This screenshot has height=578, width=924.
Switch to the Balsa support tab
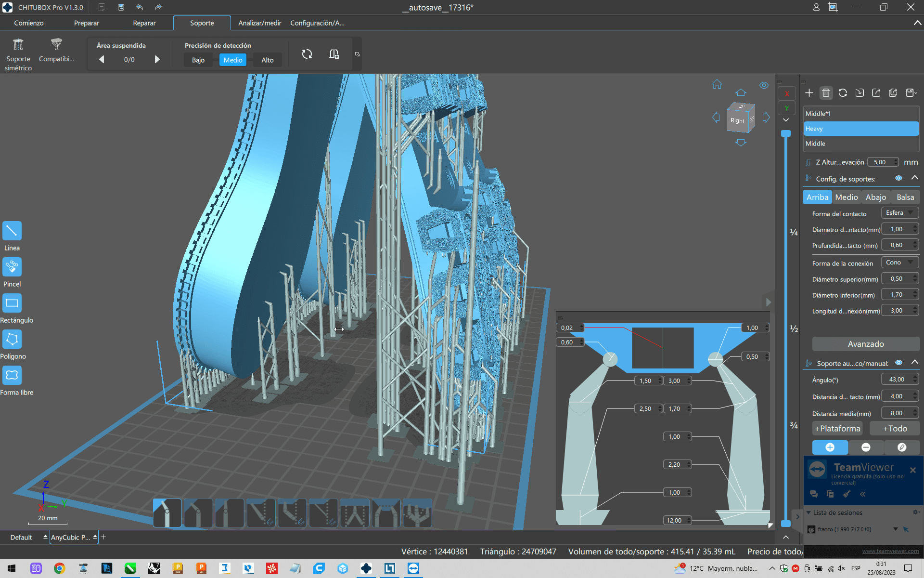(905, 197)
